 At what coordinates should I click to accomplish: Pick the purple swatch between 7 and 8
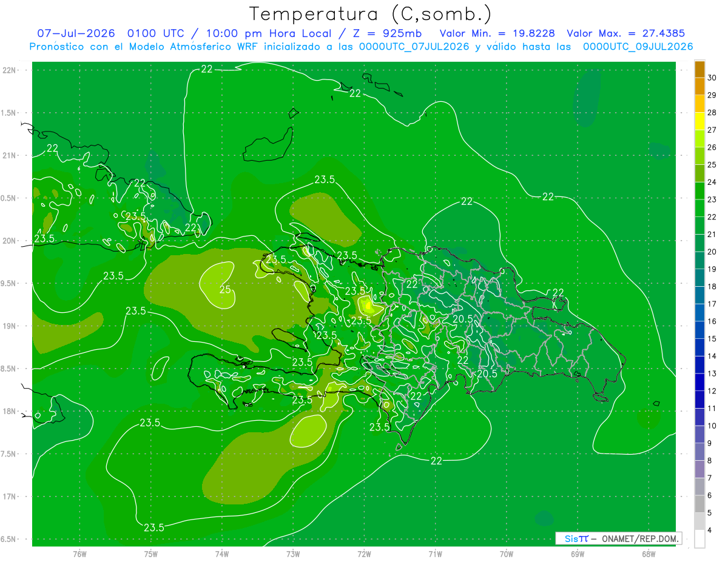click(699, 469)
